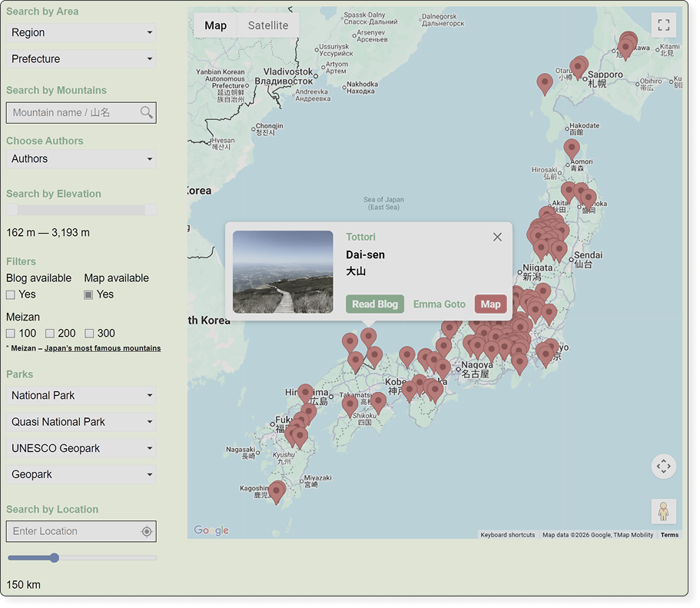Enable the Blog available checkbox

(11, 294)
